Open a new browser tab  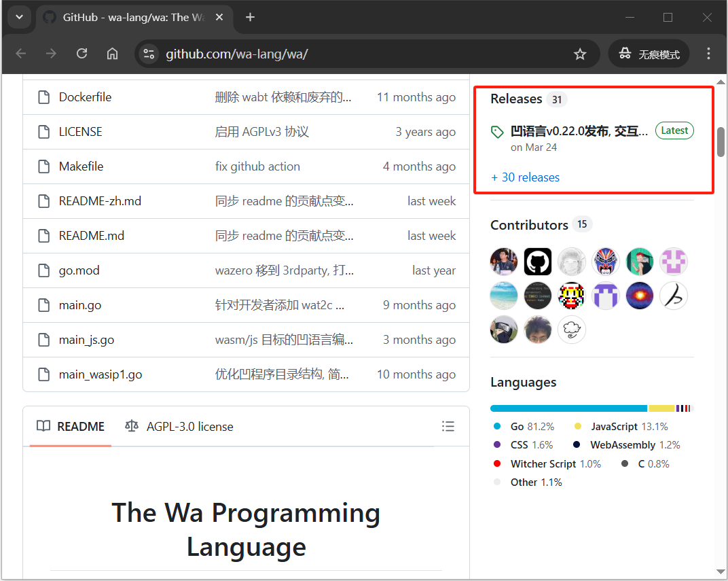(x=250, y=17)
